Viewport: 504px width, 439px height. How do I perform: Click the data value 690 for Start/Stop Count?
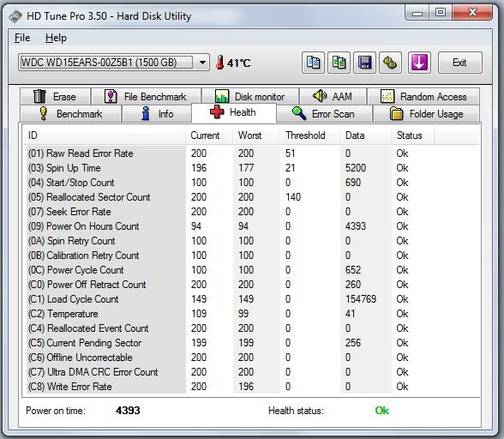click(x=353, y=183)
